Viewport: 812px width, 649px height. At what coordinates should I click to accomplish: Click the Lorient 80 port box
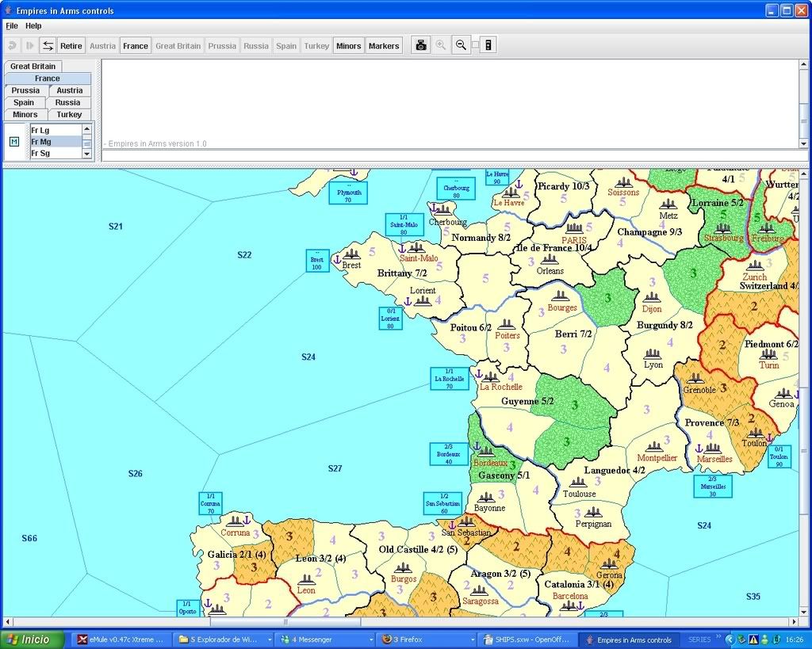(x=390, y=319)
